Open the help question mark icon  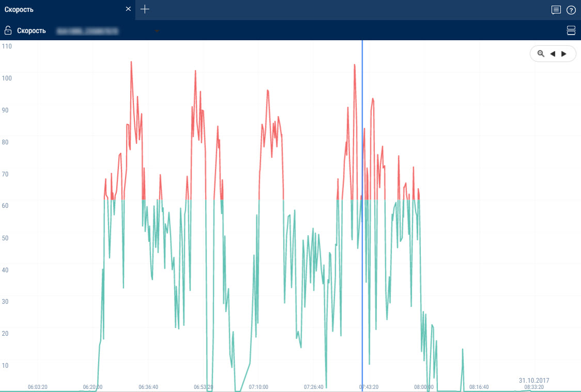(x=571, y=10)
